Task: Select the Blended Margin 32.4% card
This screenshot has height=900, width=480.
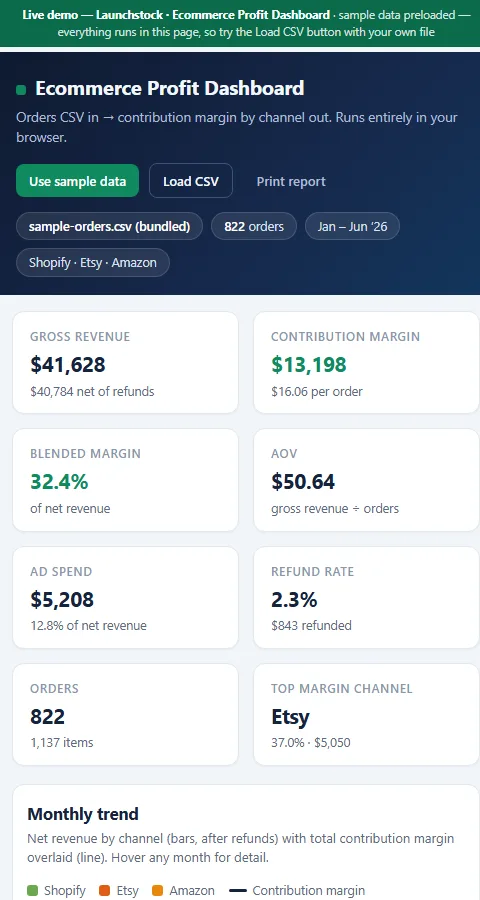Action: click(125, 480)
